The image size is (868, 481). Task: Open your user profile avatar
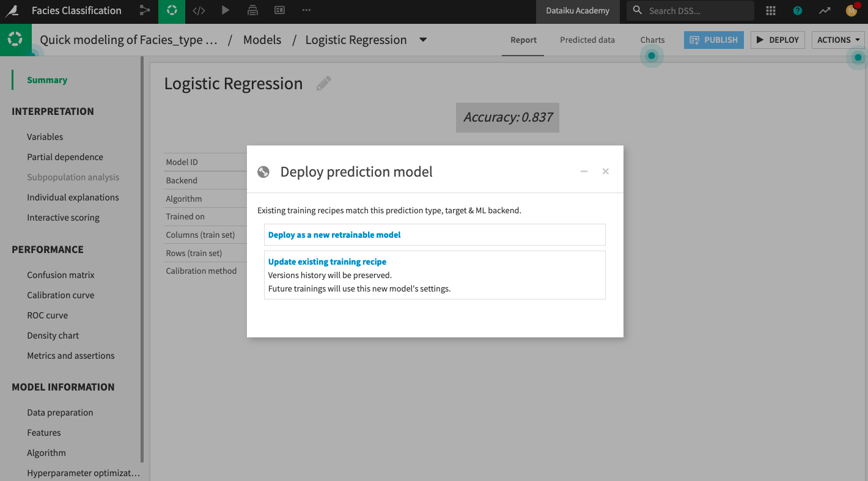point(851,10)
